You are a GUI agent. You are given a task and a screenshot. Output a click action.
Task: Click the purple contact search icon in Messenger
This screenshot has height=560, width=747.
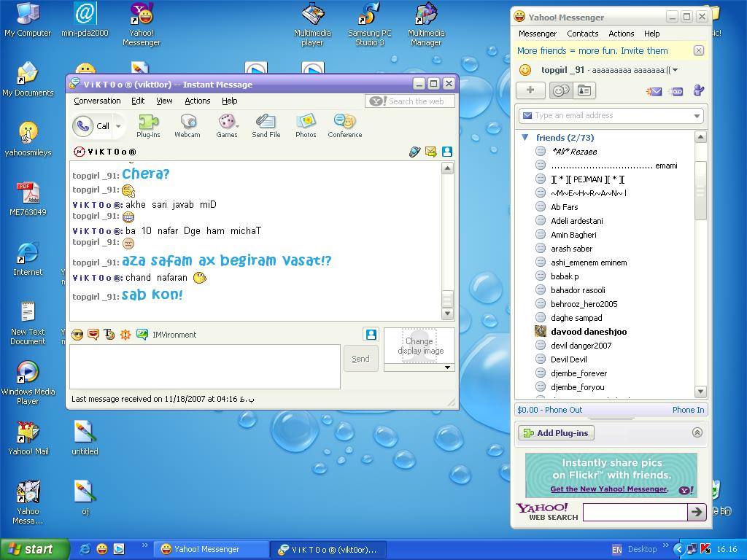[x=698, y=90]
